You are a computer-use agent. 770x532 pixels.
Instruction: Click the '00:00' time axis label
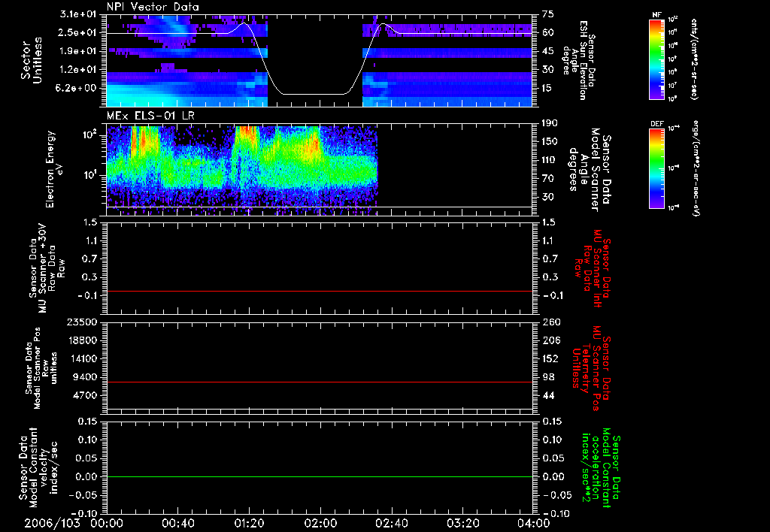pyautogui.click(x=107, y=523)
